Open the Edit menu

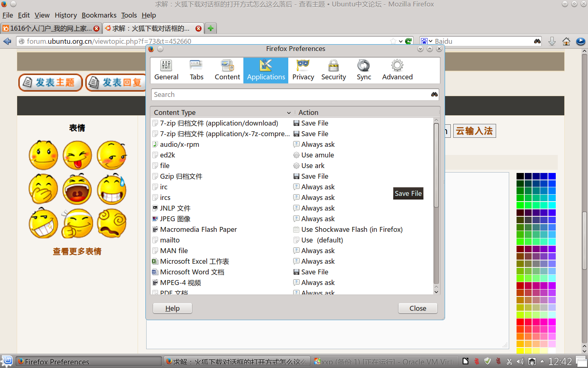24,15
